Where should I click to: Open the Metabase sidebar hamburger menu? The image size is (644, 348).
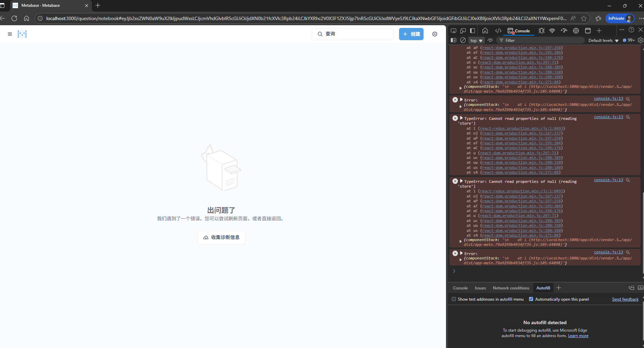pyautogui.click(x=10, y=34)
